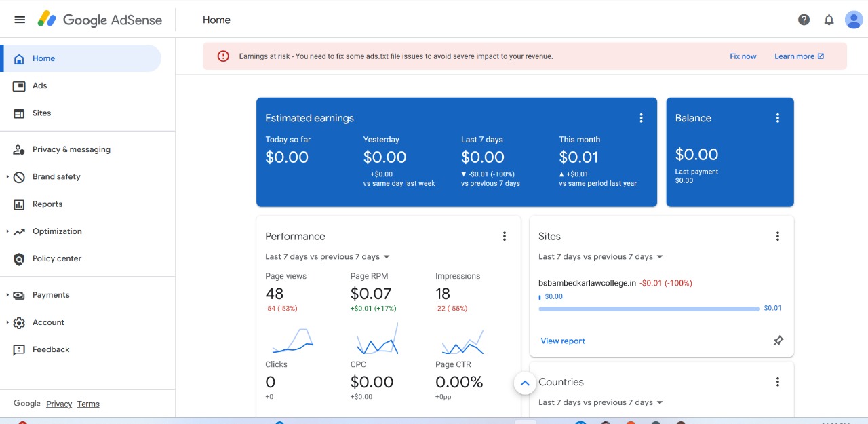The image size is (868, 424).
Task: Click the -54 (-53%) page views change
Action: click(281, 309)
